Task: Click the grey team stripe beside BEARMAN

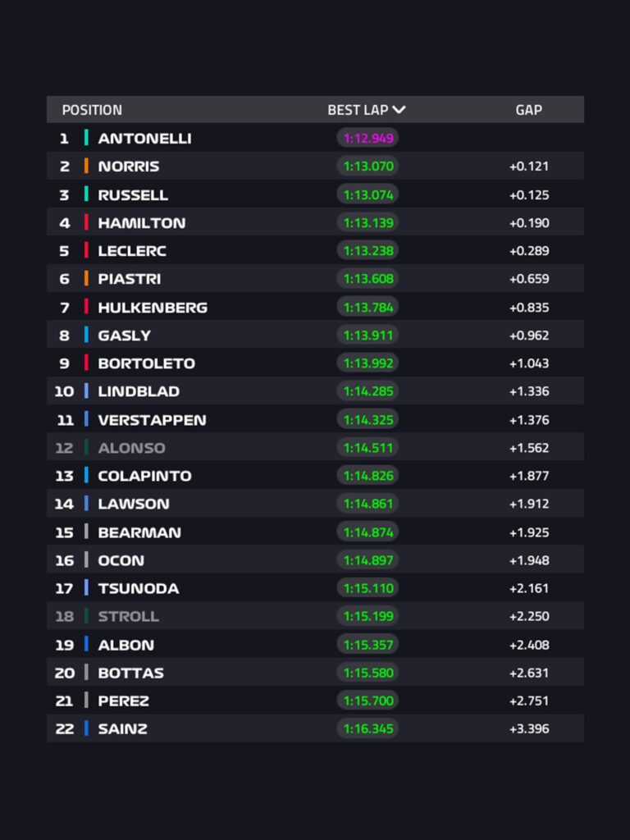Action: 86,532
